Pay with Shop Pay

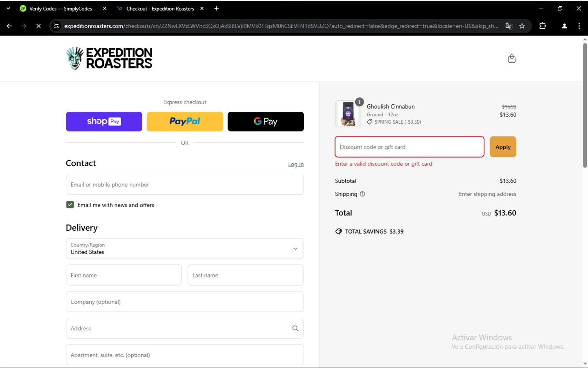[104, 122]
